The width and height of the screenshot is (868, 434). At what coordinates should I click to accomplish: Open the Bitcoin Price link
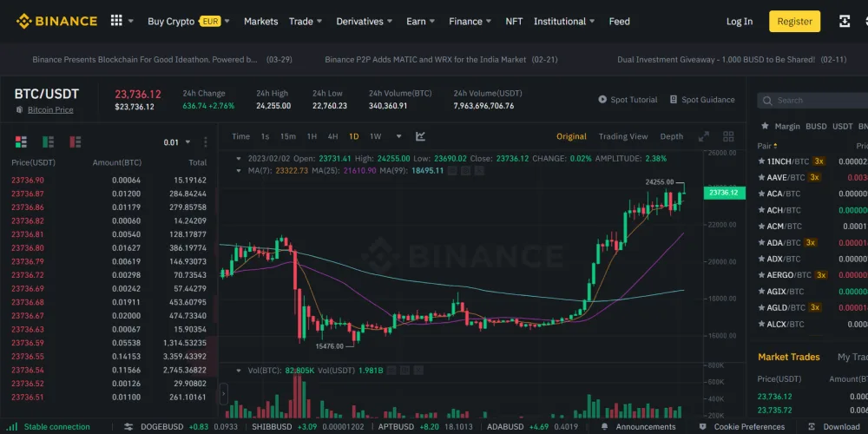[50, 110]
